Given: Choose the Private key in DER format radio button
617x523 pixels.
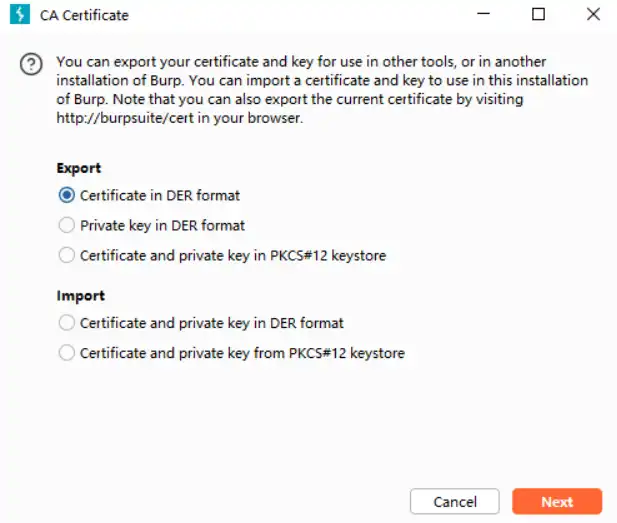Looking at the screenshot, I should click(67, 225).
